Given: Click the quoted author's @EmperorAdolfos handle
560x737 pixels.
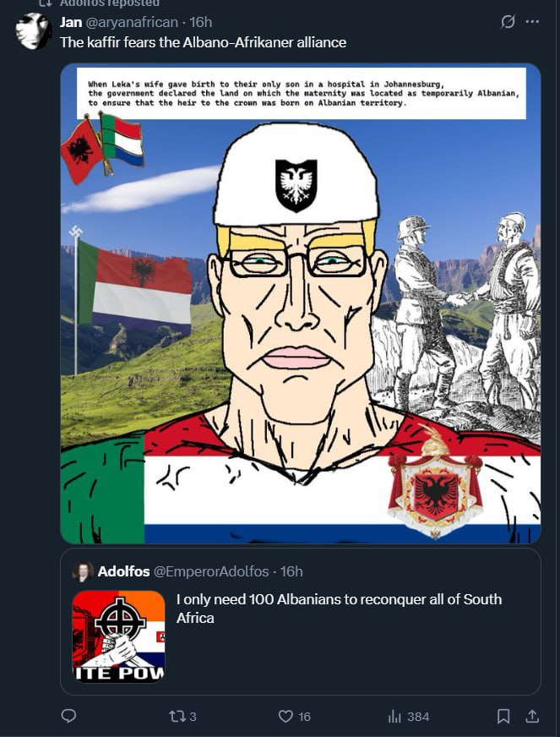Looking at the screenshot, I should tap(211, 571).
